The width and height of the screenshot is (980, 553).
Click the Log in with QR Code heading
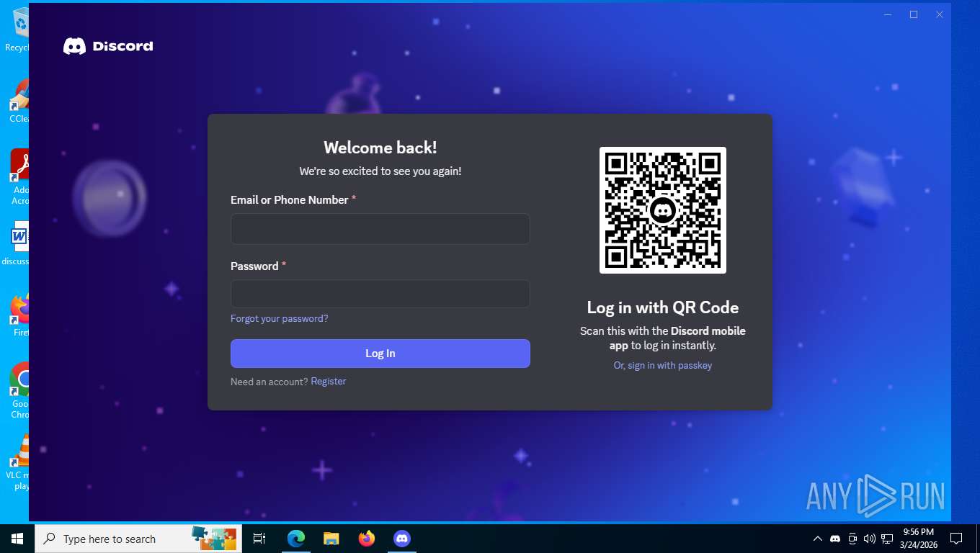point(662,307)
